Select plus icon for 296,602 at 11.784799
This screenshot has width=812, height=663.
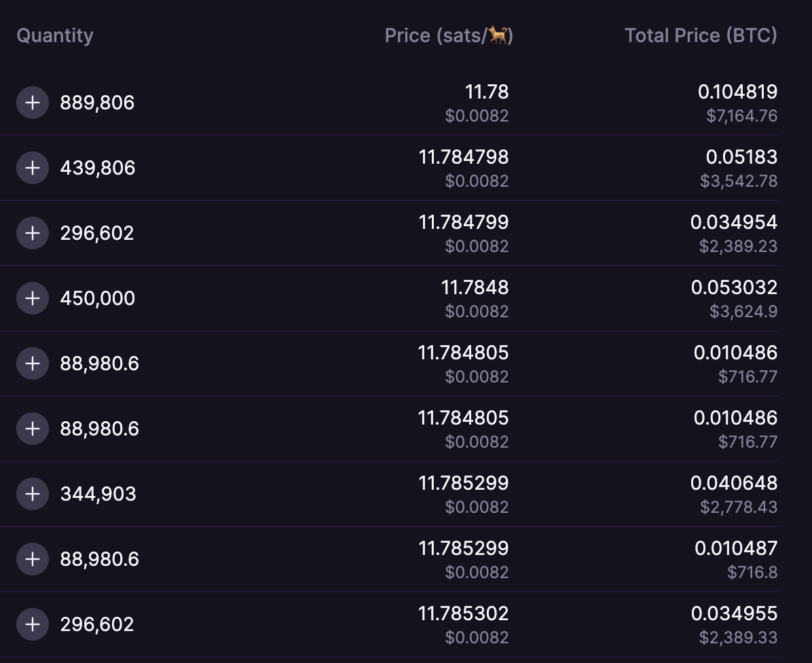coord(33,233)
